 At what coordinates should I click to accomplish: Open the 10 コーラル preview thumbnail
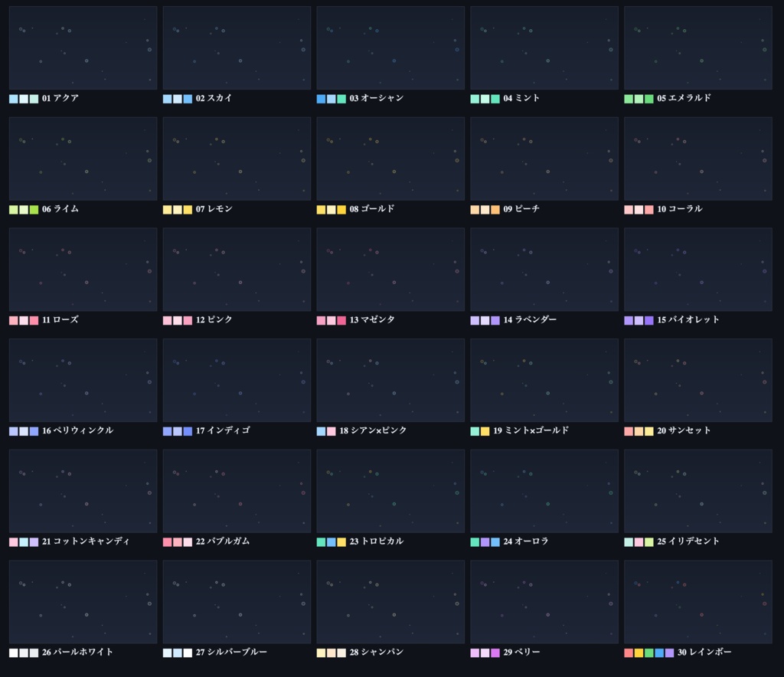(x=698, y=159)
